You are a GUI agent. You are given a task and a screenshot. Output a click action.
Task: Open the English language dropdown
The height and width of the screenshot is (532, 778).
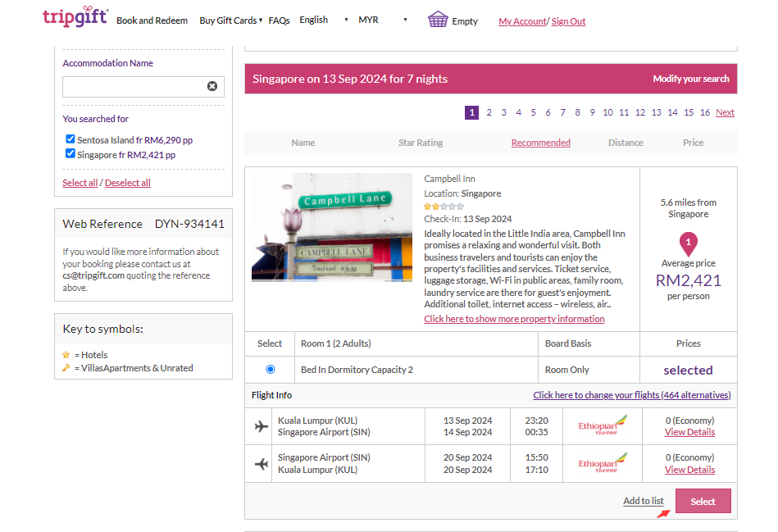pos(324,20)
